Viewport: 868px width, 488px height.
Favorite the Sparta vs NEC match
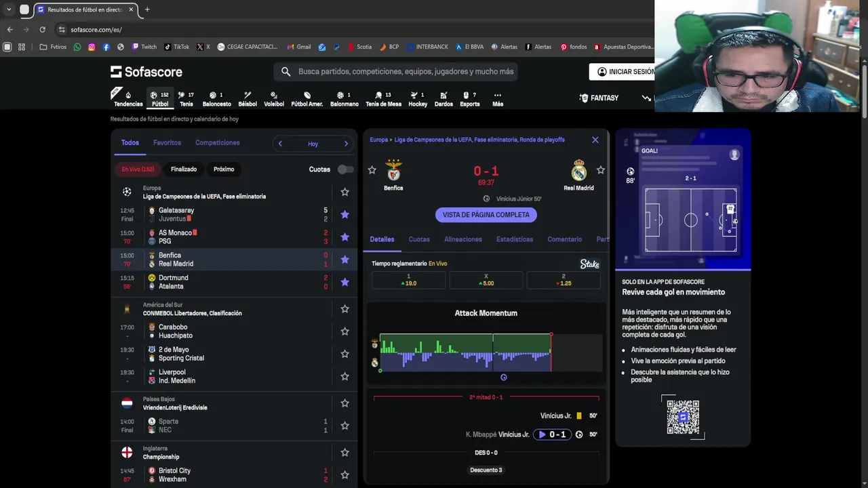coord(344,426)
